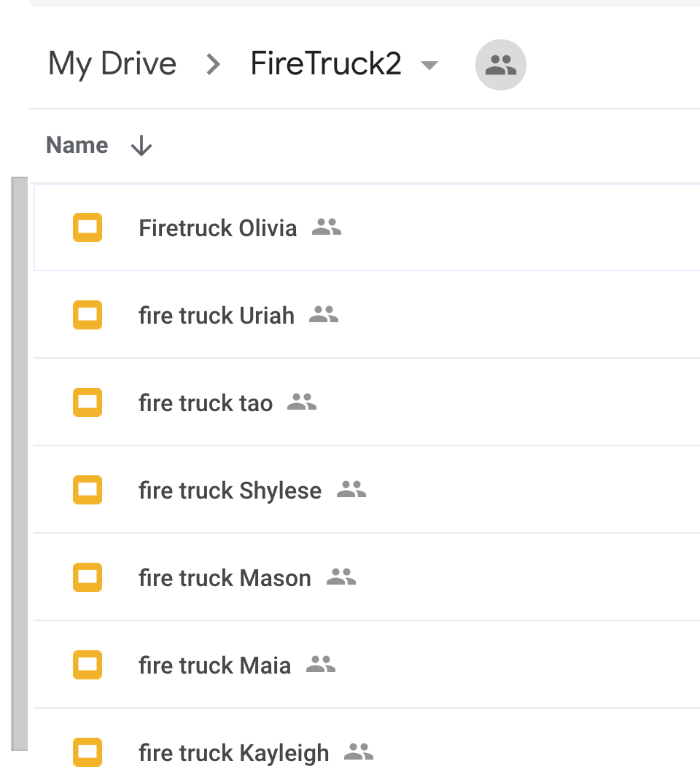Select the fire truck Shylese file name
The height and width of the screenshot is (780, 700).
coord(230,491)
